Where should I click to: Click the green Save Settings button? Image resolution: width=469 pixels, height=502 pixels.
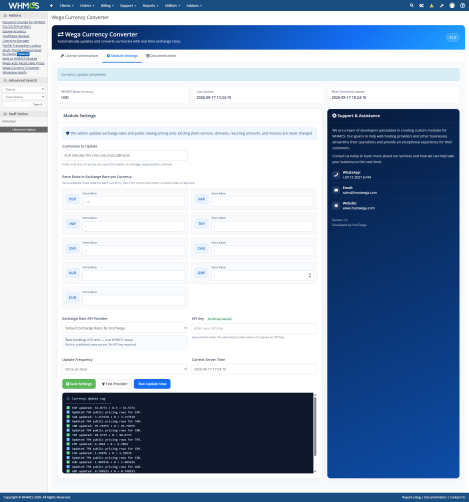79,384
